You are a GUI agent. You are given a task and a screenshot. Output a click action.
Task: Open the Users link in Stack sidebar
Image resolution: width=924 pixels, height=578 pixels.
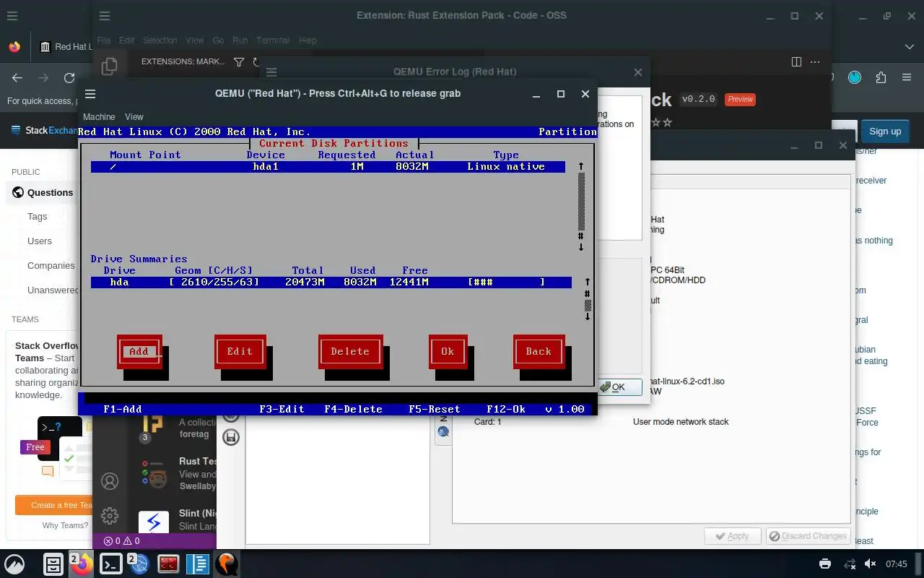coord(40,241)
